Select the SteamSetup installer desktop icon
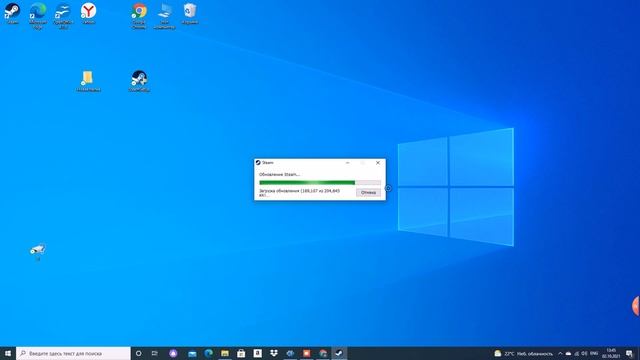 pyautogui.click(x=139, y=80)
